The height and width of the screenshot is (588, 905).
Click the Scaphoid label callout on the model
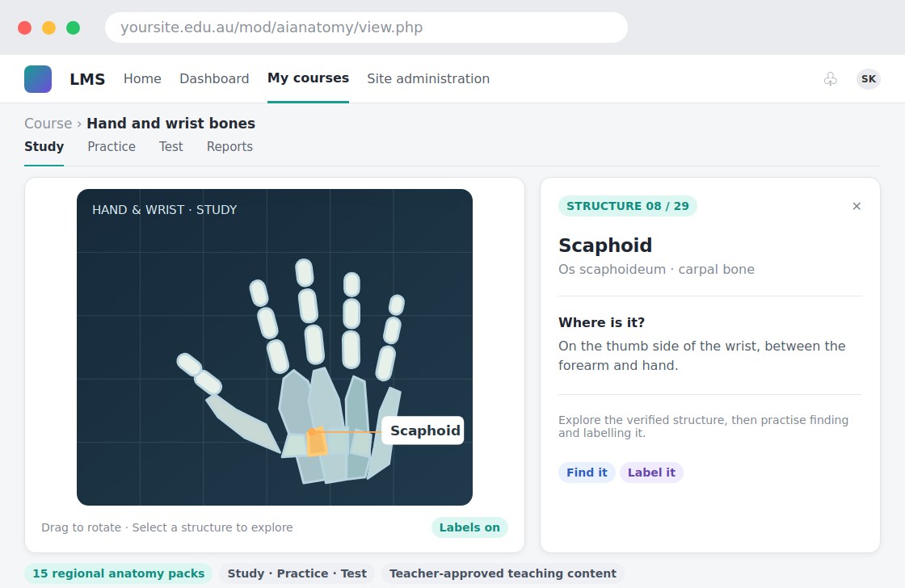pos(423,430)
